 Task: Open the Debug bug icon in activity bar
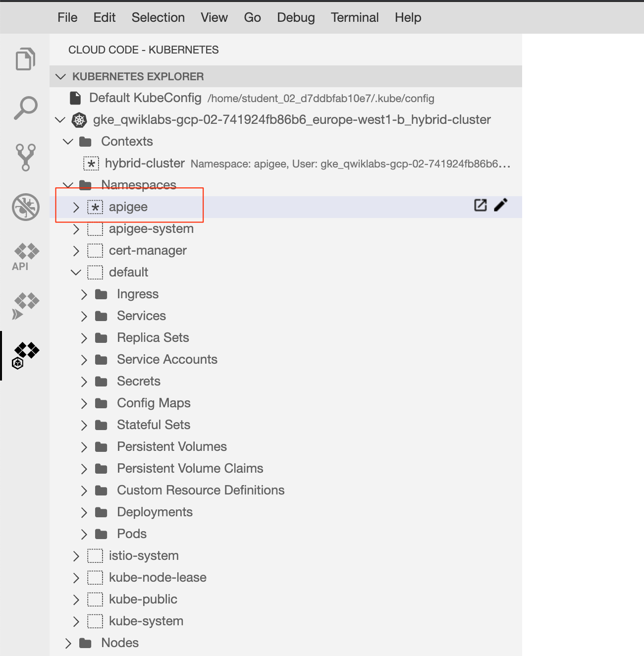pyautogui.click(x=26, y=207)
